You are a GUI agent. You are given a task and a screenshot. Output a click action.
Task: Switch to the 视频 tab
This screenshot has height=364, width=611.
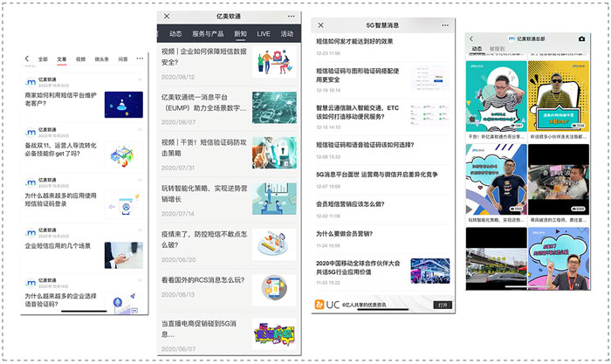(x=80, y=59)
